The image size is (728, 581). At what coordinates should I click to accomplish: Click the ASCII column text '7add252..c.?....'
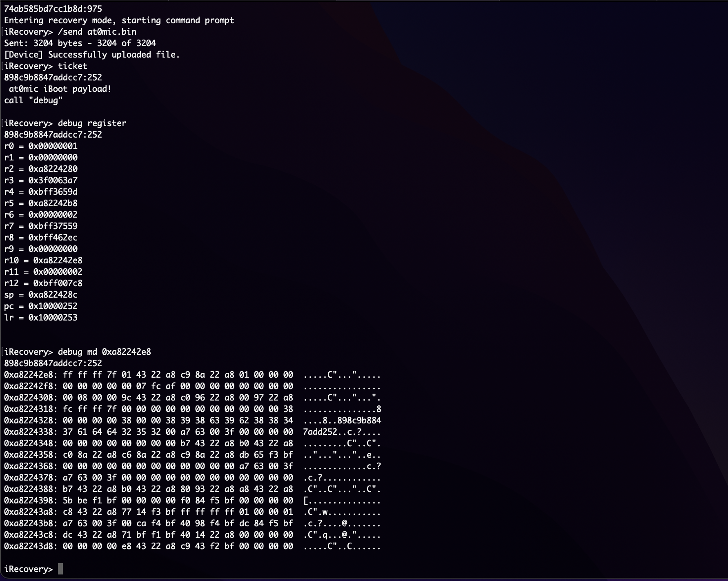[342, 432]
